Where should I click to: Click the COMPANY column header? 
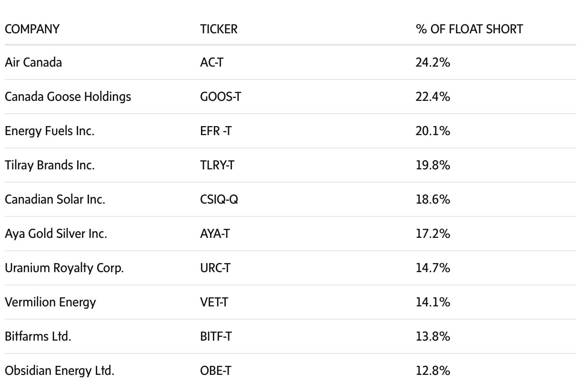point(32,29)
